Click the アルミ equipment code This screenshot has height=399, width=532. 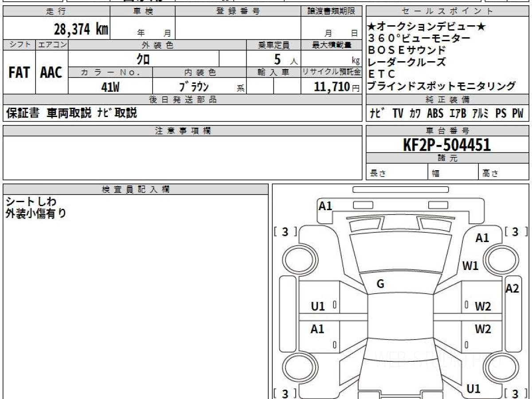coord(480,113)
